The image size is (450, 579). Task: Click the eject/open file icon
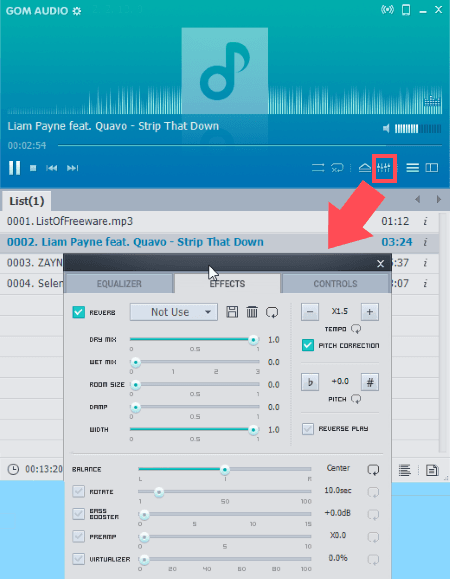pyautogui.click(x=365, y=168)
